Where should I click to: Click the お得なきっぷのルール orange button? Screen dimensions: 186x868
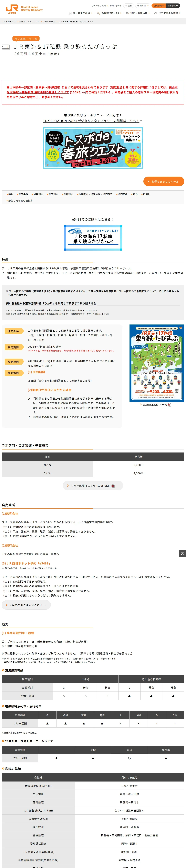(164, 181)
